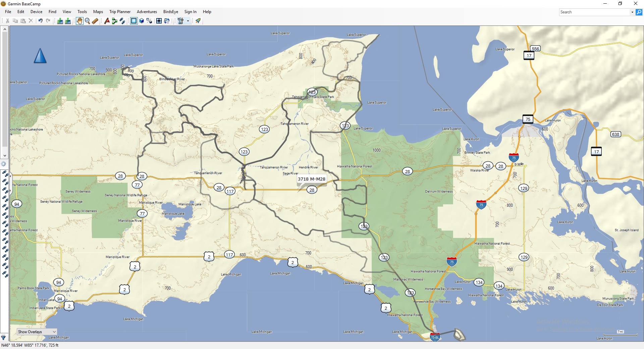Click the St. Joseph Island label

coord(627,230)
